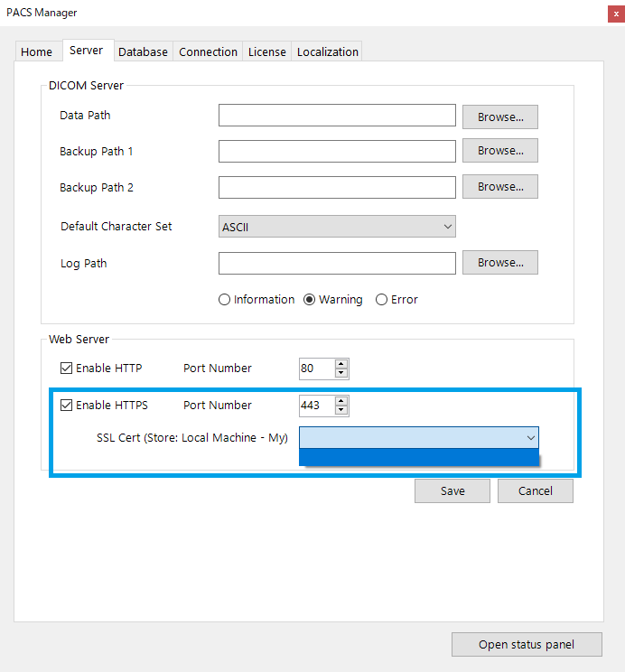625x672 pixels.
Task: Click the Backup Path 2 input field
Action: point(337,187)
